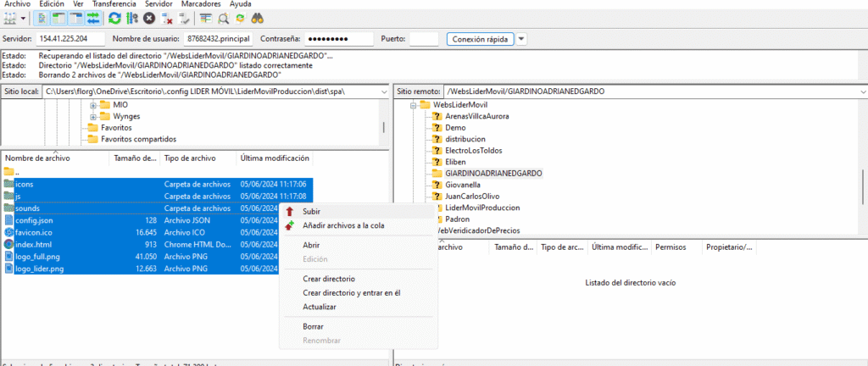Click the Puerto input field
This screenshot has height=366, width=868.
point(424,39)
